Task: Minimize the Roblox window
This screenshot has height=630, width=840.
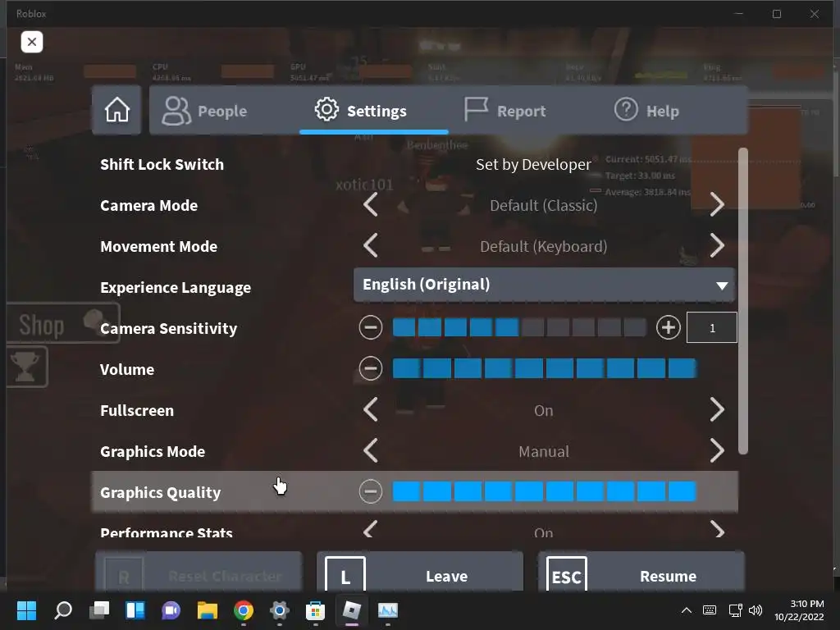Action: [x=739, y=14]
